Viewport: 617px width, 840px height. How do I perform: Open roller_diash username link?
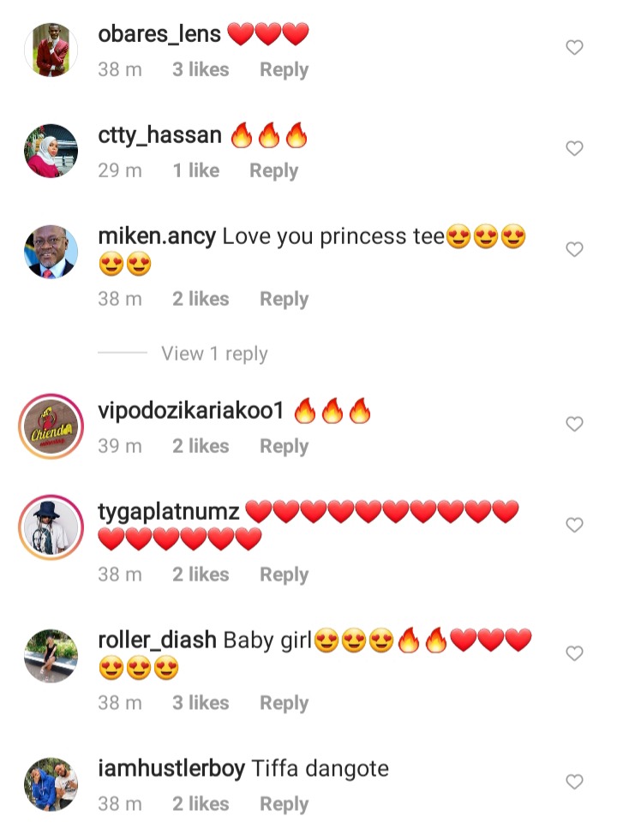click(x=157, y=640)
